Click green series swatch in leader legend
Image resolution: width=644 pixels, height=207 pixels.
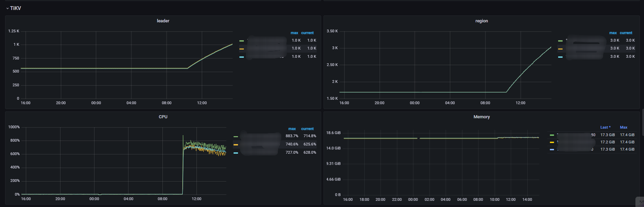point(242,41)
